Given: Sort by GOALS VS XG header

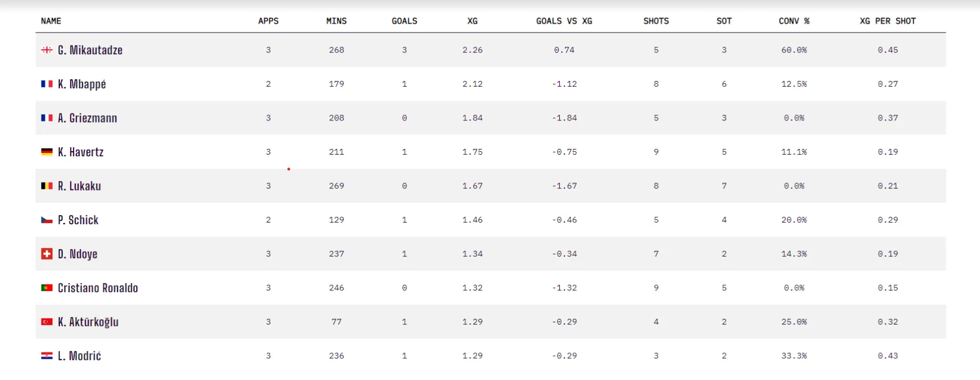Looking at the screenshot, I should pos(564,21).
